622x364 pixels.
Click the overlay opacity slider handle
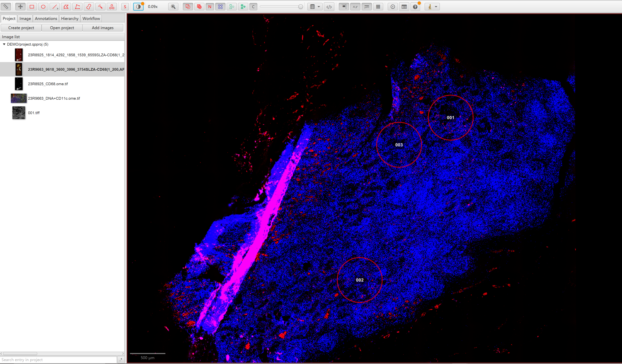[300, 7]
